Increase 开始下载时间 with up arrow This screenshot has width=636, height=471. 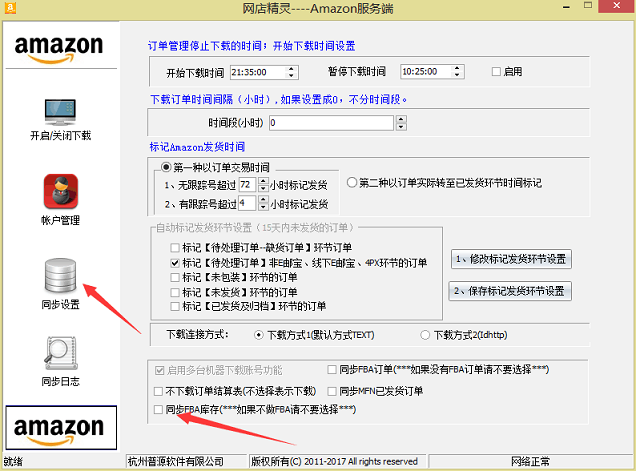pos(291,69)
